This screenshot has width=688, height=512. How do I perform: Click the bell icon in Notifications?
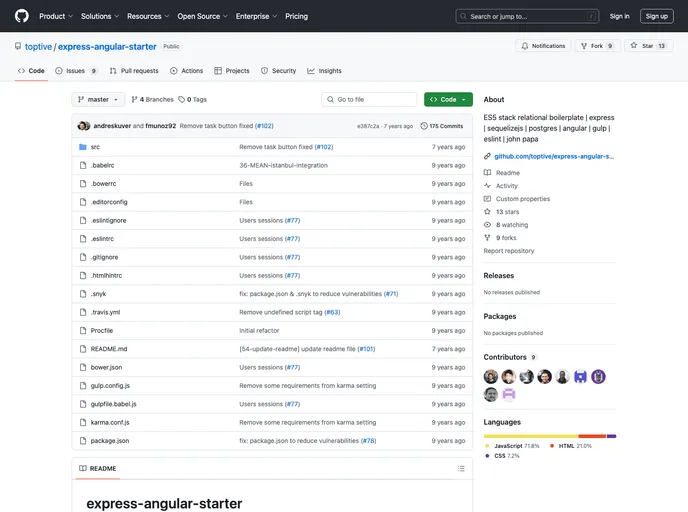click(524, 46)
